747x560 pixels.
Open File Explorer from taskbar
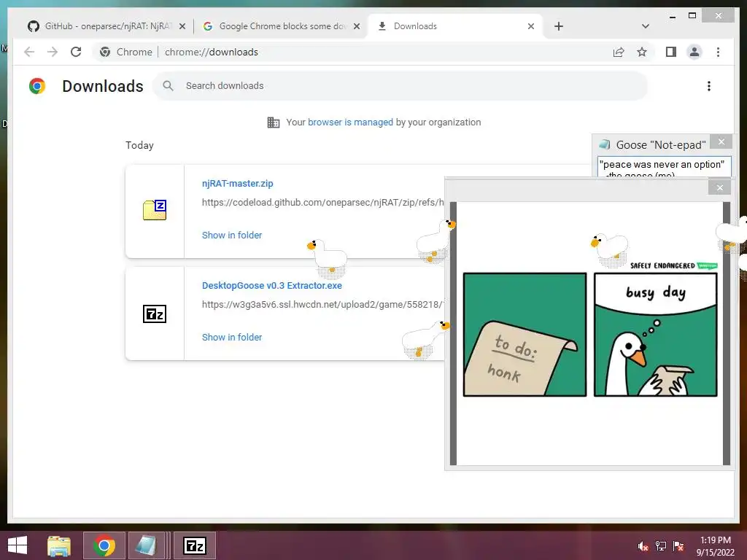pos(59,545)
